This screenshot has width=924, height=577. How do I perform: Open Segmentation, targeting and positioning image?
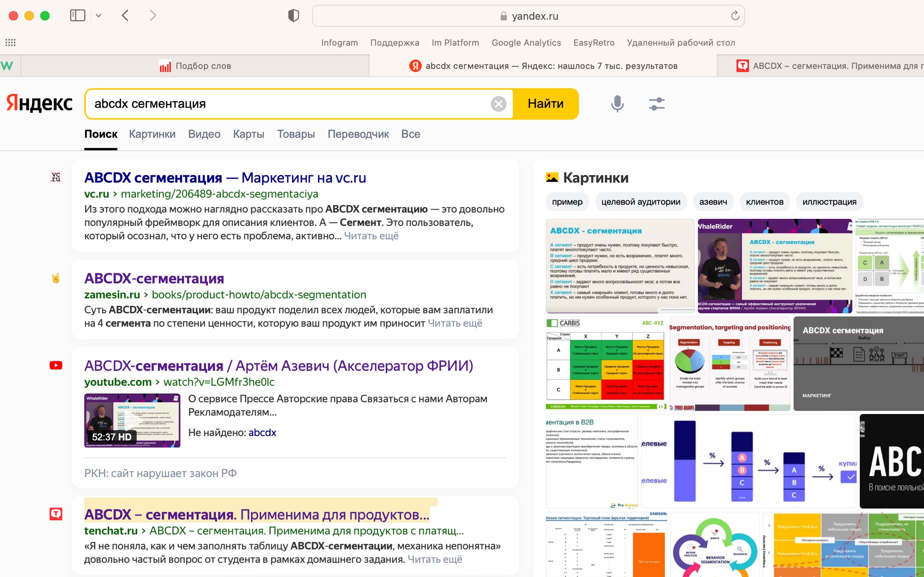(x=729, y=364)
